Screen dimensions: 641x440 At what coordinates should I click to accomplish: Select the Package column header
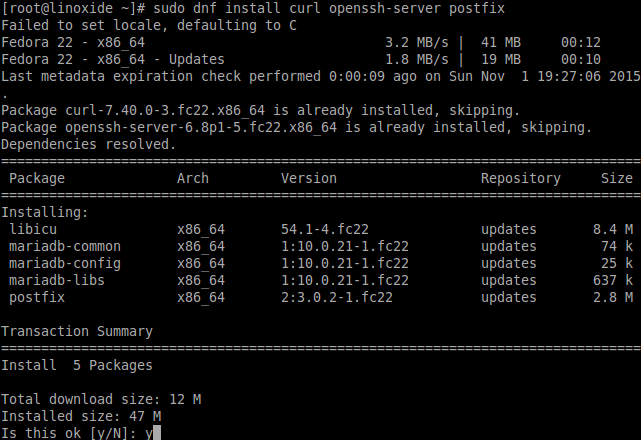coord(37,178)
